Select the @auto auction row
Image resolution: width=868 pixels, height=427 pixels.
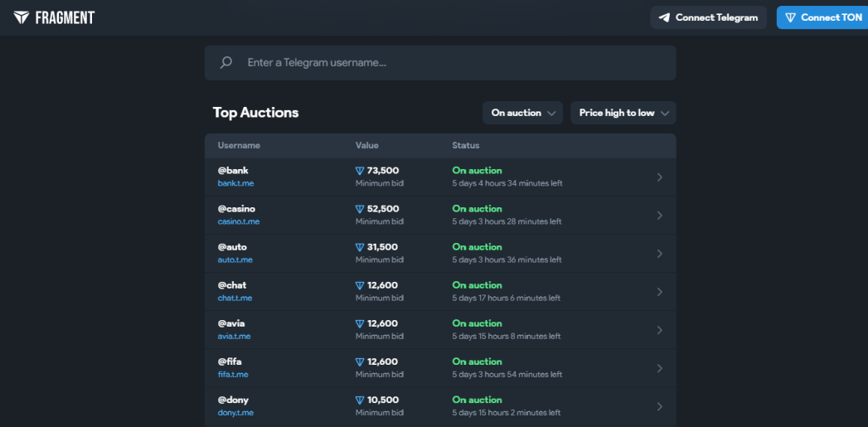pyautogui.click(x=440, y=254)
